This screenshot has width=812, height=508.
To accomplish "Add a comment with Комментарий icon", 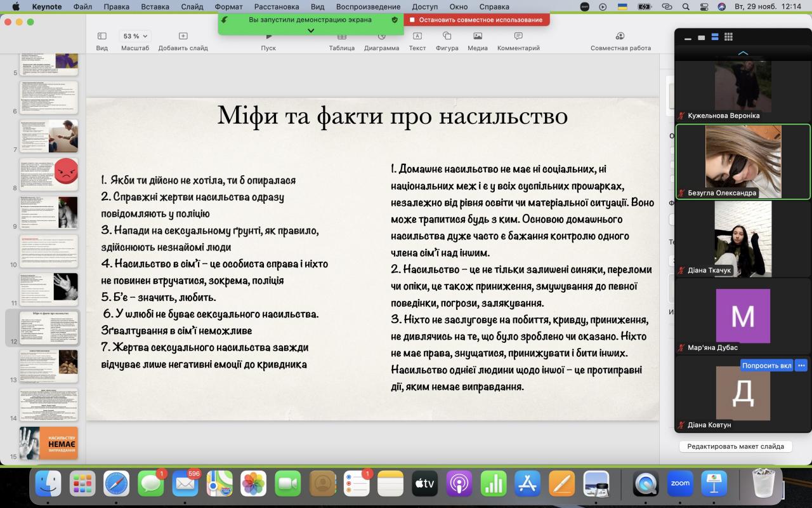I will (518, 37).
